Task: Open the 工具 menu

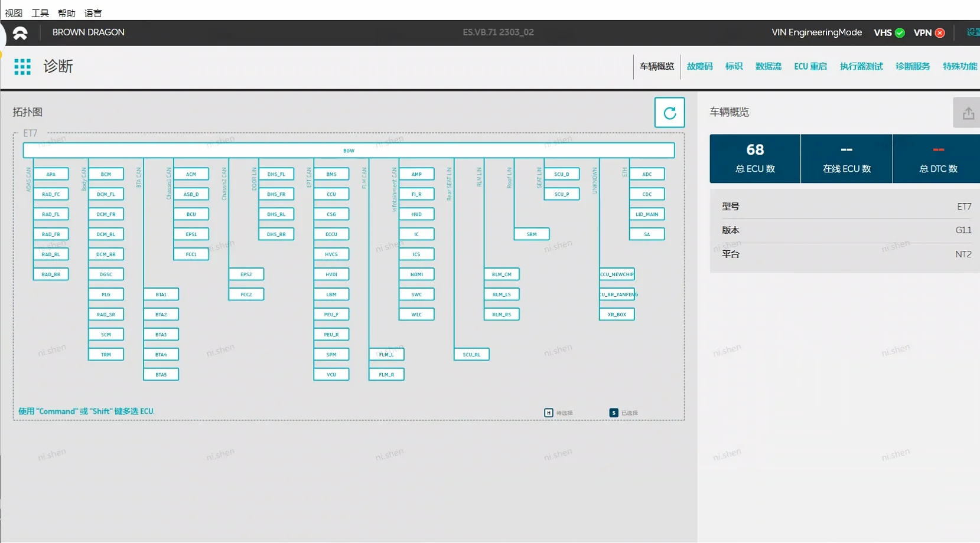Action: (40, 13)
